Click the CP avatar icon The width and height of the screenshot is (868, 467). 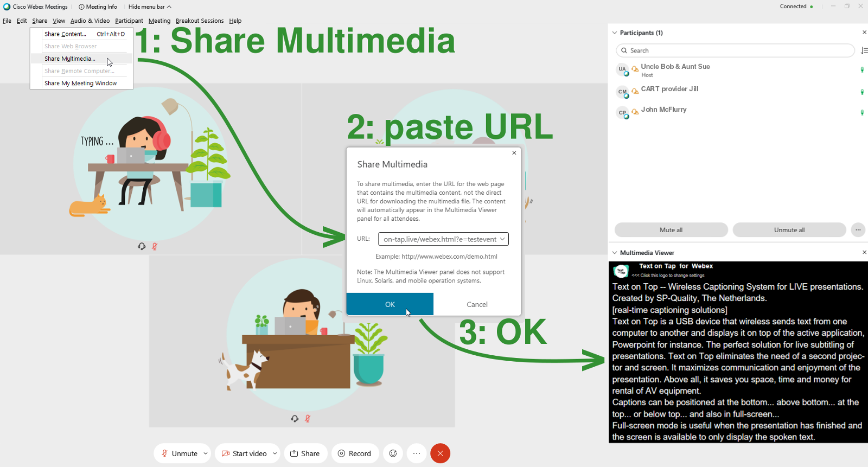(x=622, y=113)
